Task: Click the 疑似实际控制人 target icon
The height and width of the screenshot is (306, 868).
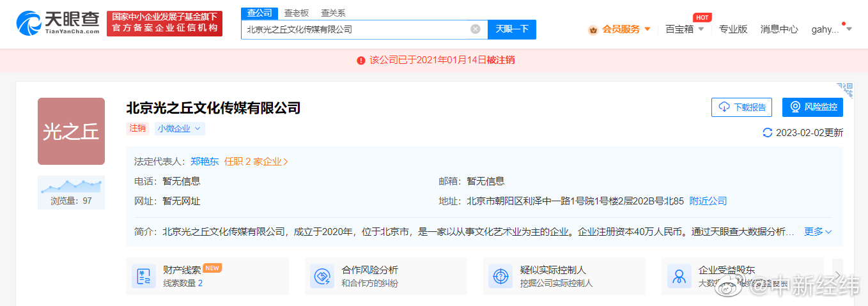Action: [x=500, y=277]
